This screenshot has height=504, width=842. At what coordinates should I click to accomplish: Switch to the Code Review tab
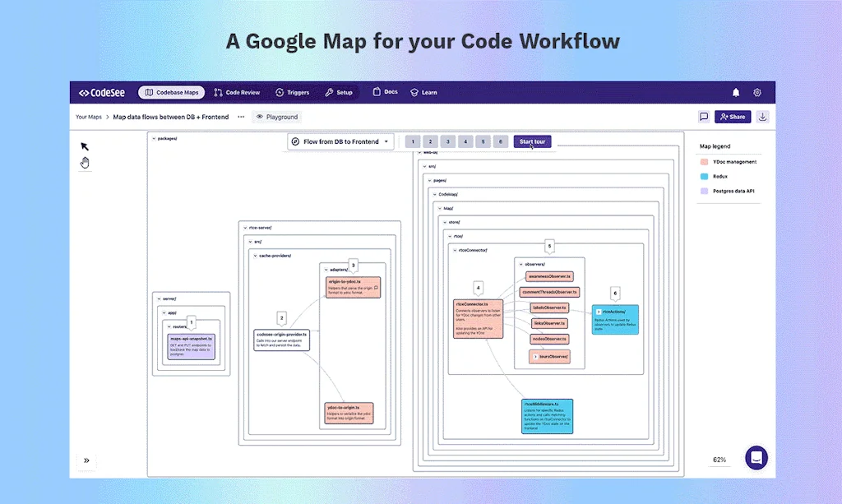tap(237, 92)
